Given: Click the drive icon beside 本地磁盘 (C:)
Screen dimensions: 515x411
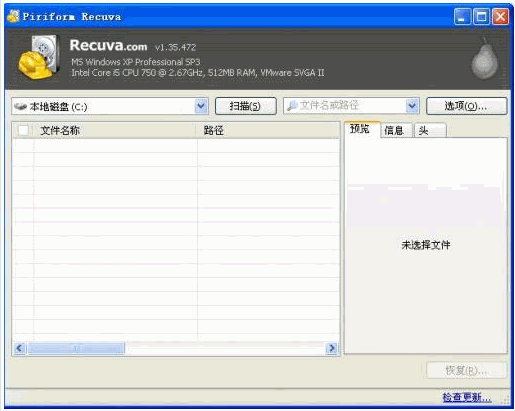Looking at the screenshot, I should [21, 107].
